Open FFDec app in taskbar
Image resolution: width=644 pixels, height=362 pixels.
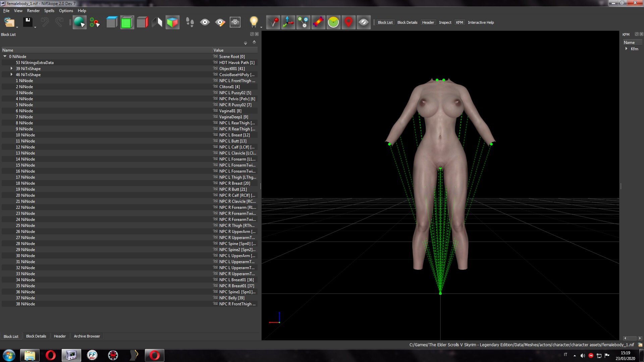click(92, 355)
